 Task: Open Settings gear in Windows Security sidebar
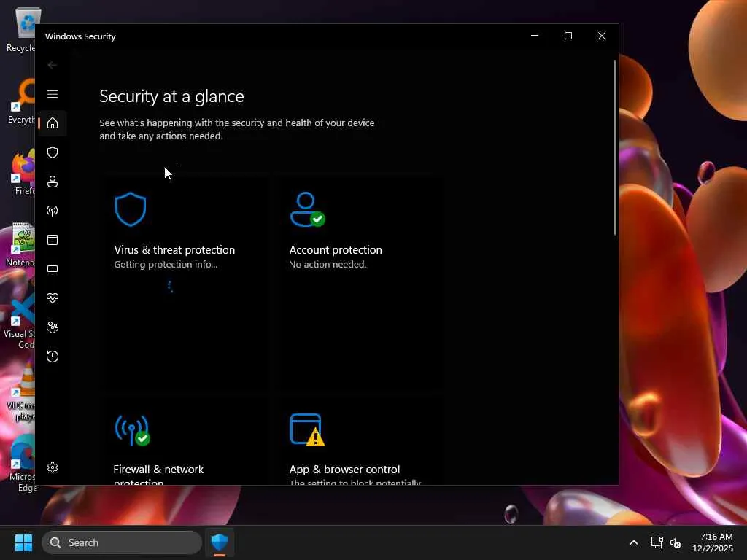tap(53, 467)
